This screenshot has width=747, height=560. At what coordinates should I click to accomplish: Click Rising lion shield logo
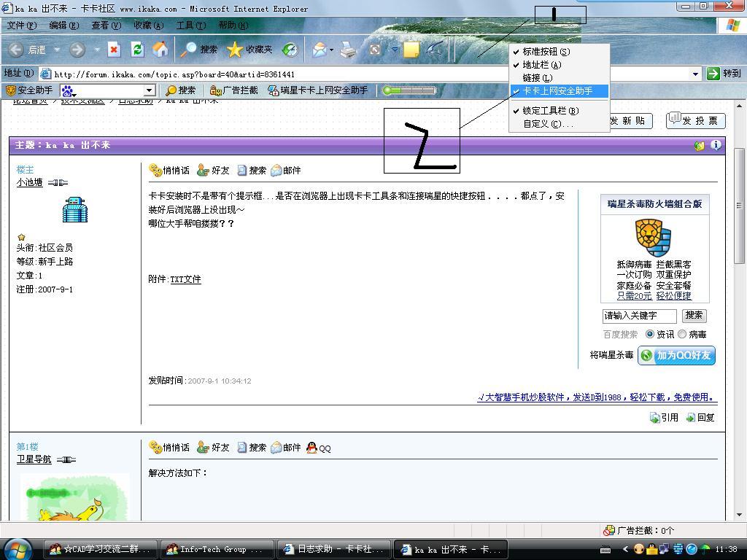pos(653,238)
